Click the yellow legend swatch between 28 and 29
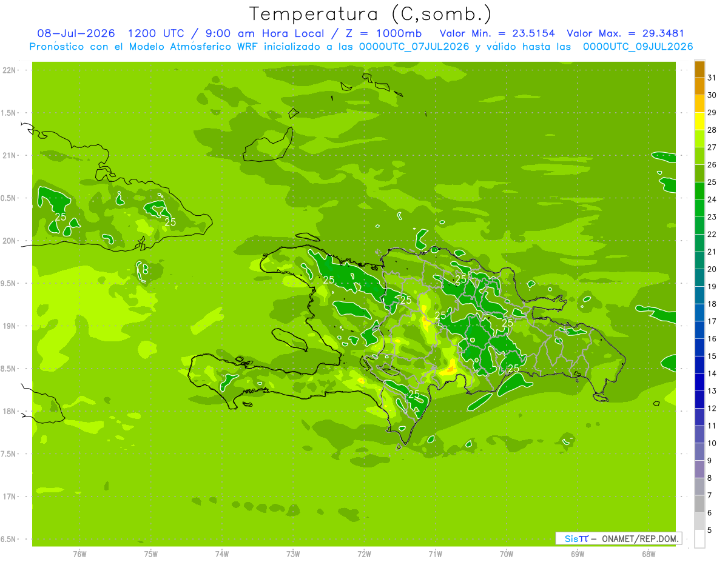This screenshot has width=728, height=562. coord(699,121)
